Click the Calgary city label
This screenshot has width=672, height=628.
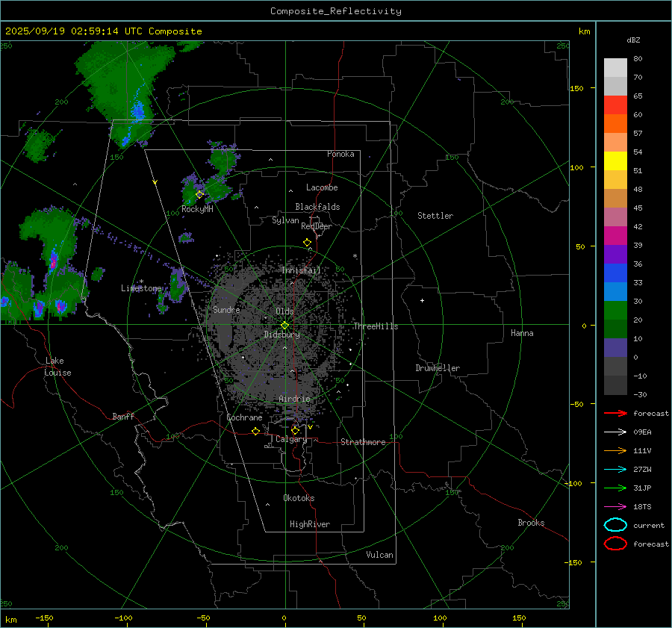point(290,440)
